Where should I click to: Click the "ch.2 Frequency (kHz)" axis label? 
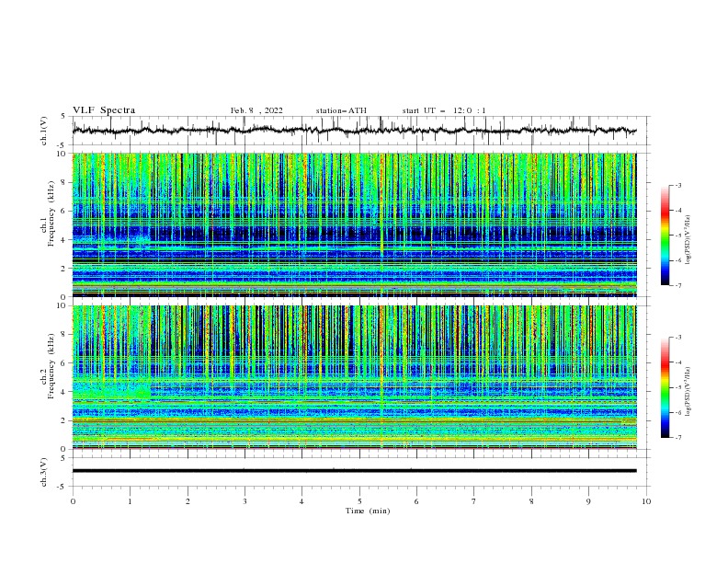click(48, 366)
